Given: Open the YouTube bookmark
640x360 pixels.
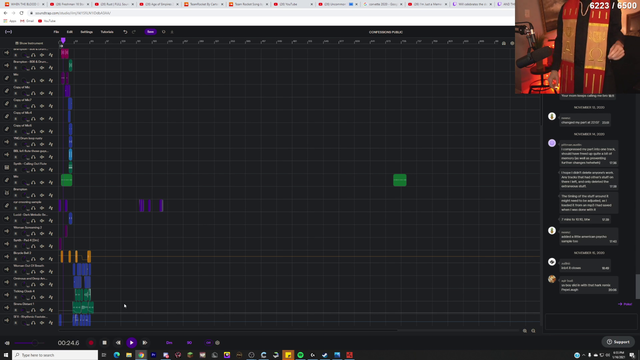Looking at the screenshot, I should pos(47,21).
